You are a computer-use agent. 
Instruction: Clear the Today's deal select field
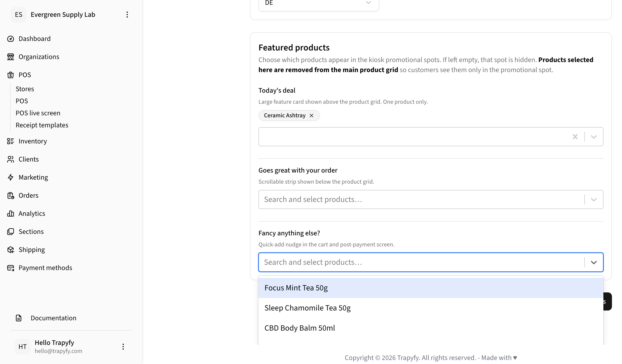[x=575, y=137]
